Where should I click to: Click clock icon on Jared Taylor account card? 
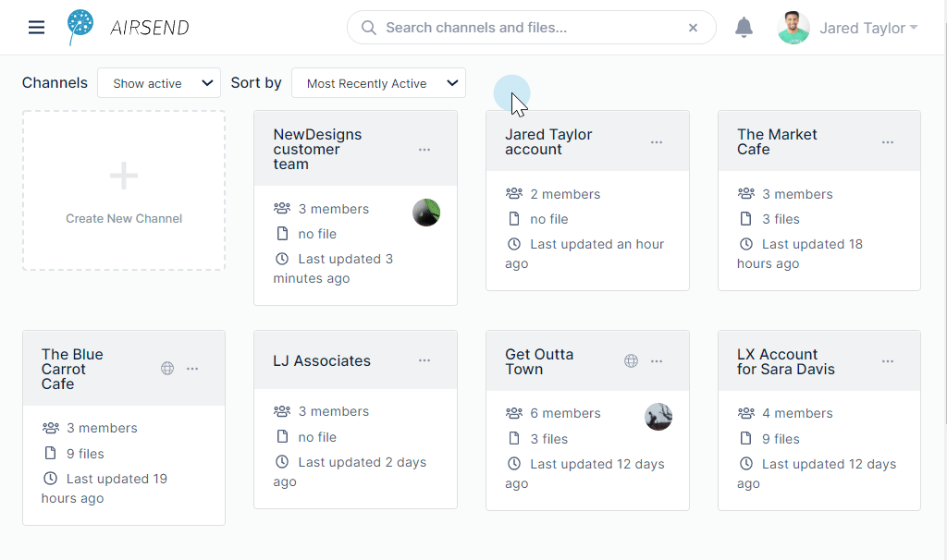[514, 244]
